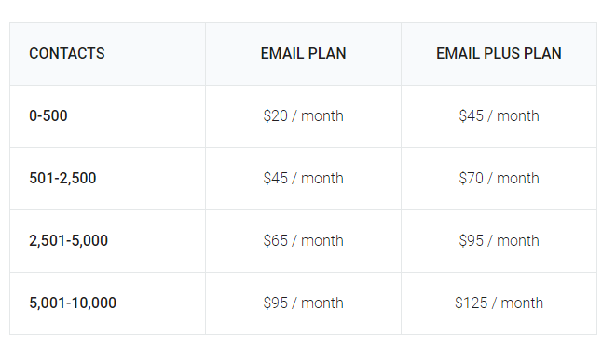The image size is (616, 364).
Task: Click Email Plus $45 / month for 0-500
Action: 499,115
